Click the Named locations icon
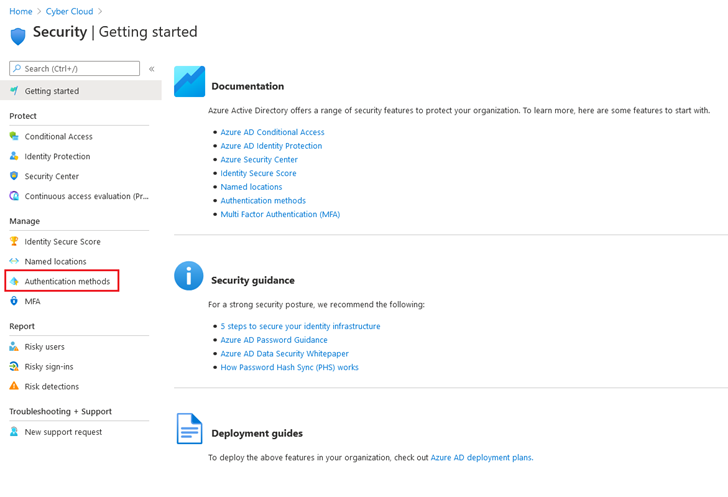 click(x=14, y=261)
